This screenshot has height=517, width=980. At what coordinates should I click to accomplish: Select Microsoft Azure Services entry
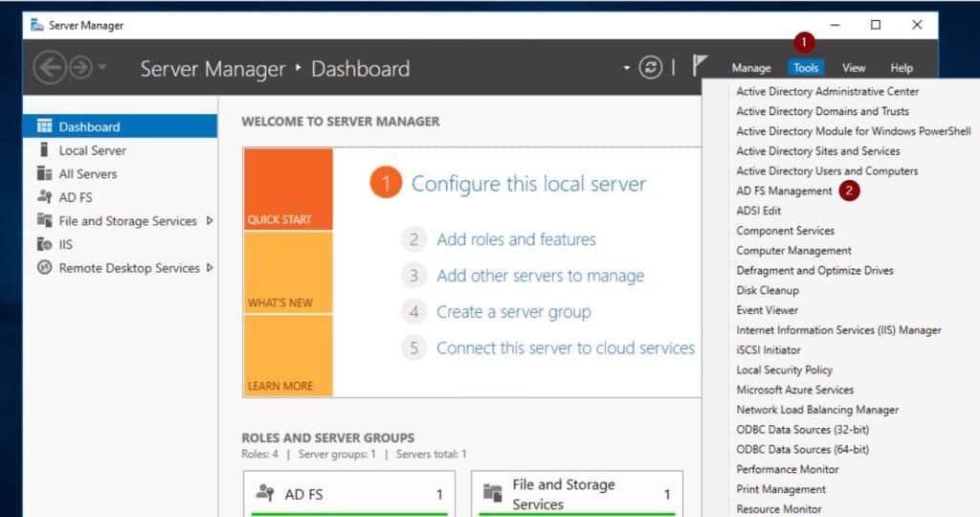point(795,390)
